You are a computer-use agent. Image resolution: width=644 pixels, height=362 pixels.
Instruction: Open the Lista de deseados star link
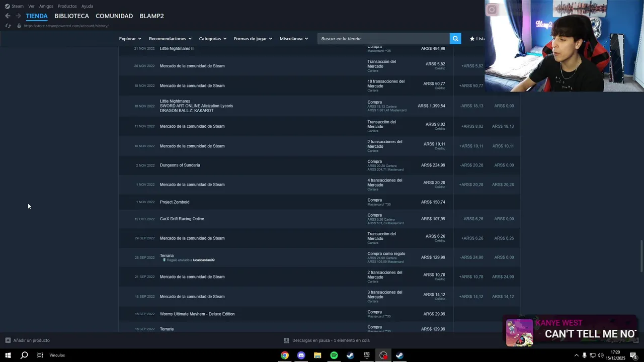click(477, 39)
